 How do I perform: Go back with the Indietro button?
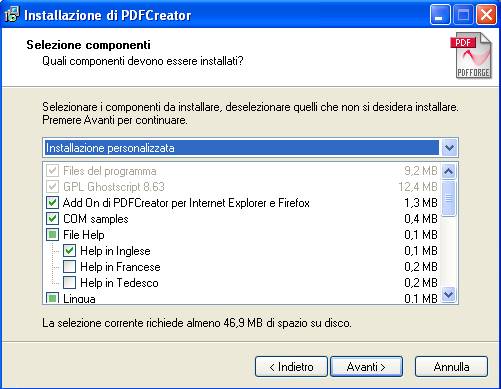click(x=291, y=367)
